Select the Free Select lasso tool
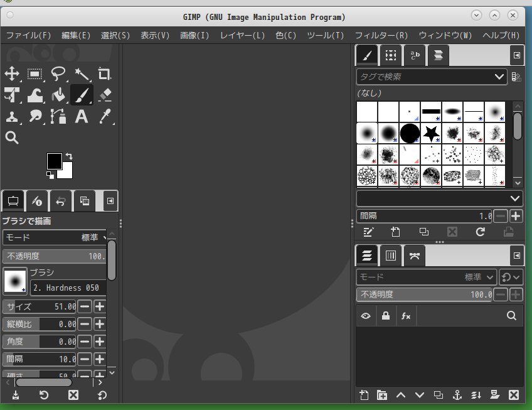 (58, 73)
